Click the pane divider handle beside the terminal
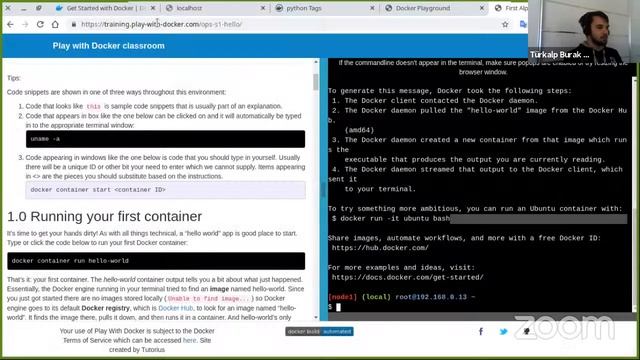This screenshot has width=640, height=360. (323, 189)
